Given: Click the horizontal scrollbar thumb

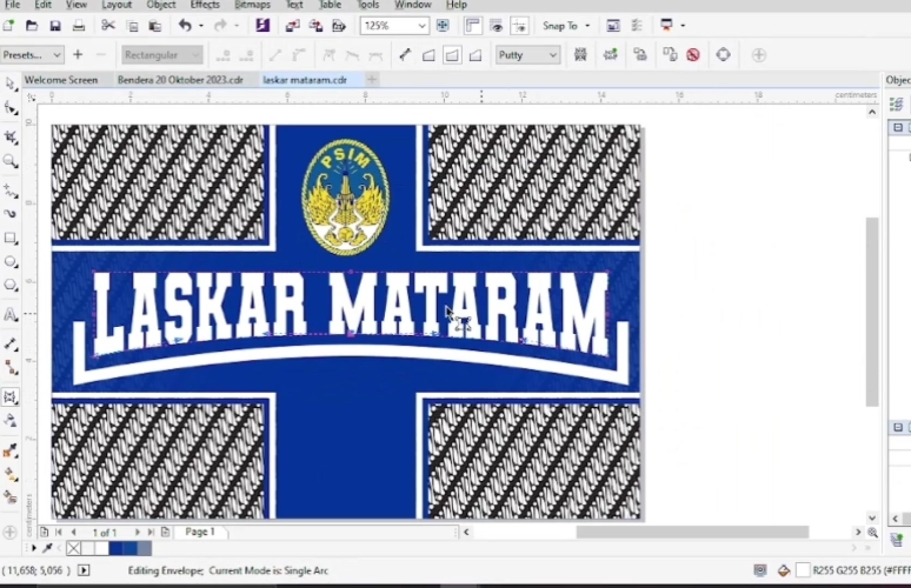Looking at the screenshot, I should (693, 532).
